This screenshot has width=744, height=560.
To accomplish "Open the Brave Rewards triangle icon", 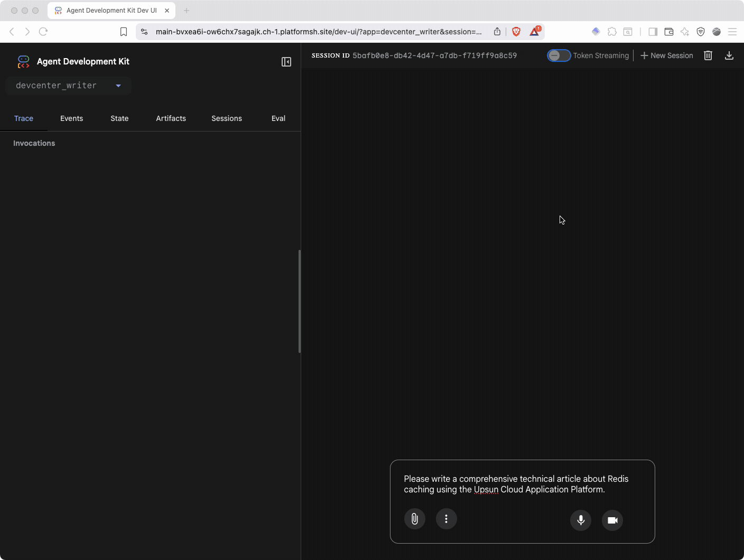I will (x=535, y=31).
